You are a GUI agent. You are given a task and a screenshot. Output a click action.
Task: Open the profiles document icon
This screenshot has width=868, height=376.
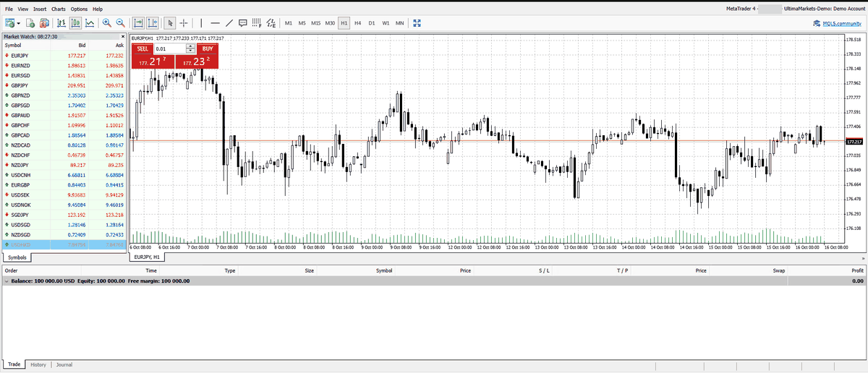[x=31, y=23]
